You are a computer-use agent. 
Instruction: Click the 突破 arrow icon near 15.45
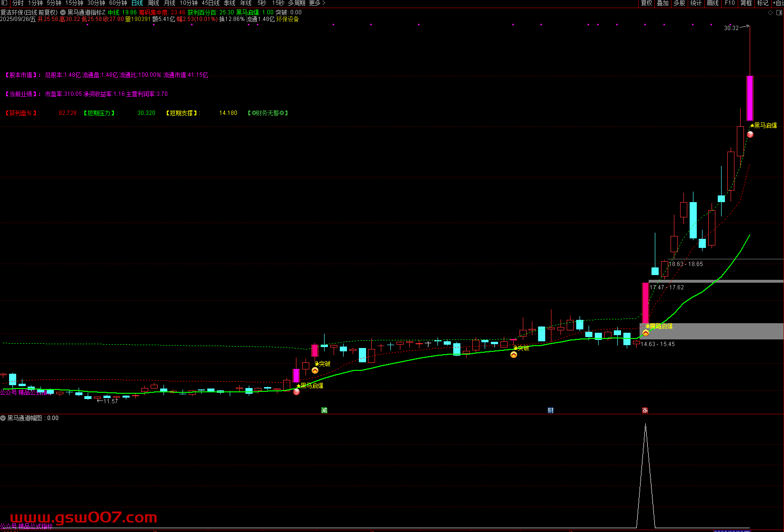point(646,333)
